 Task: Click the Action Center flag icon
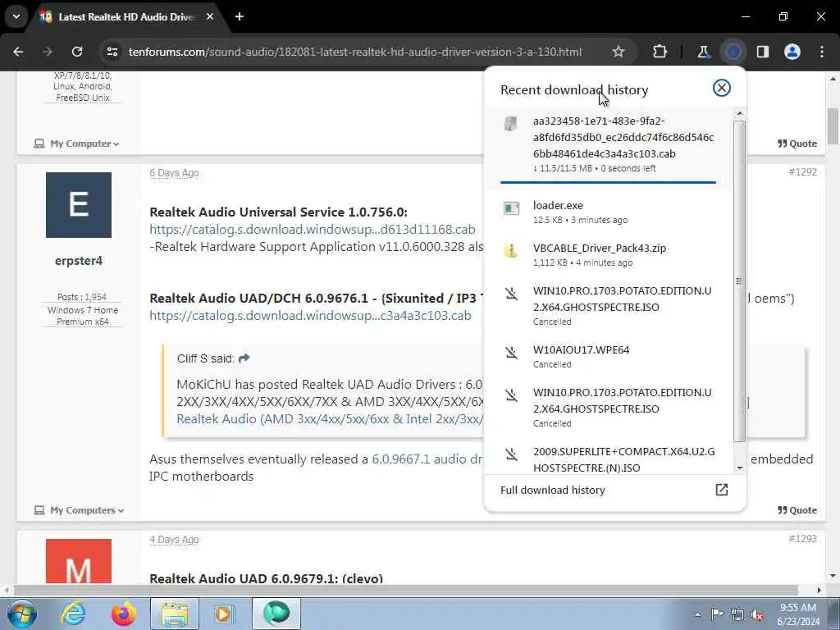pos(717,614)
